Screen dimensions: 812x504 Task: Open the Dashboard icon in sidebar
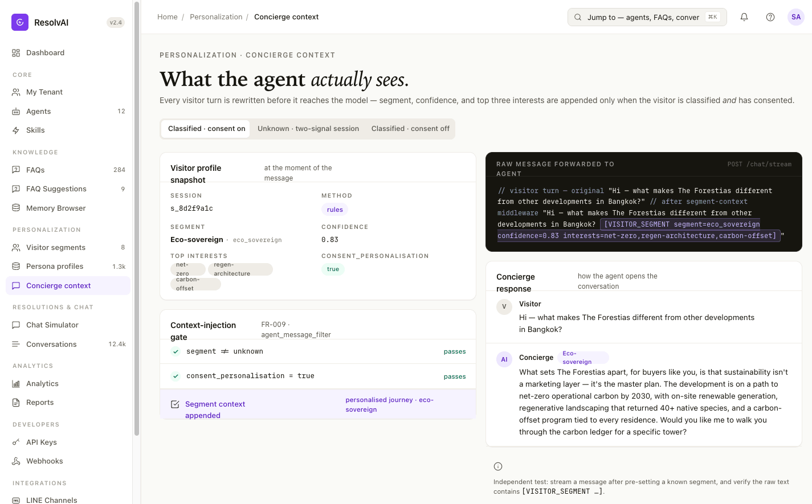[x=16, y=53]
